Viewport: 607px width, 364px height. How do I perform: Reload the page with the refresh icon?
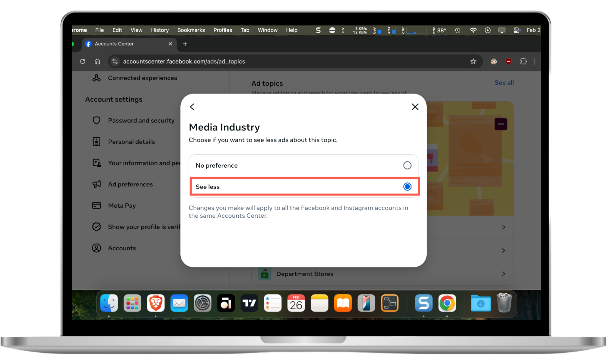[83, 61]
